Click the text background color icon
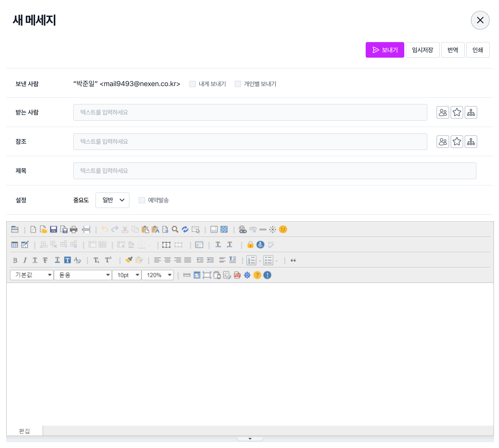The image size is (499, 448). point(67,260)
